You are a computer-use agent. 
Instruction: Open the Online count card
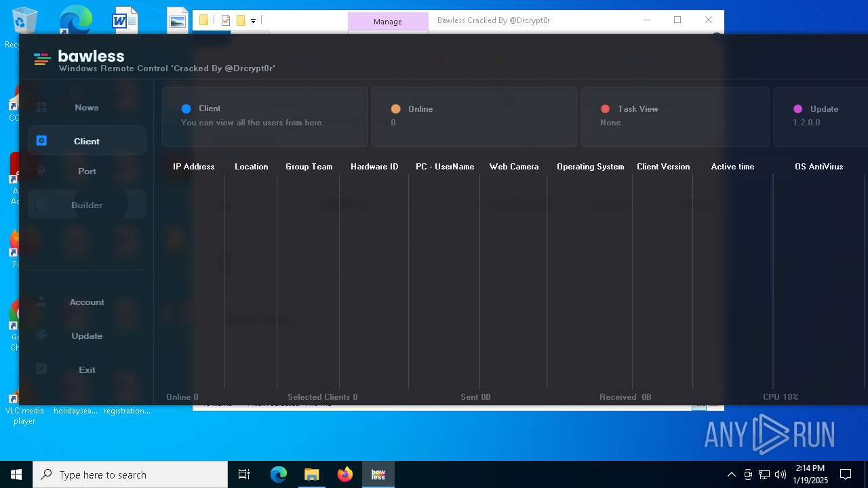474,117
